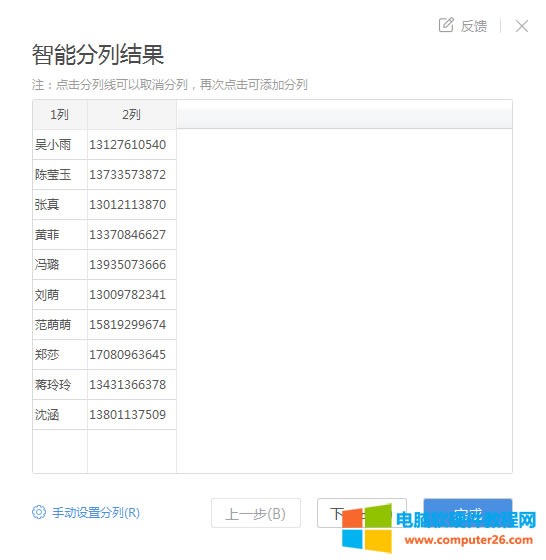Select the cell containing 吴小雨

60,145
